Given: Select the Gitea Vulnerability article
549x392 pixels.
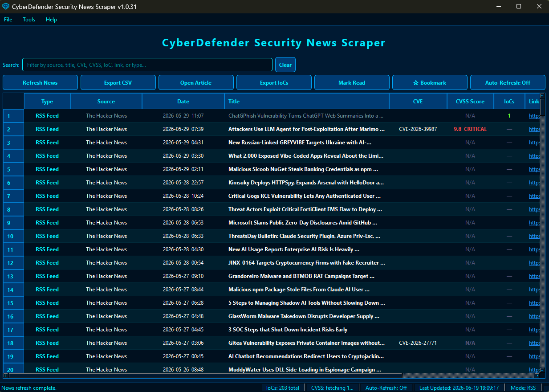Looking at the screenshot, I should tap(307, 343).
